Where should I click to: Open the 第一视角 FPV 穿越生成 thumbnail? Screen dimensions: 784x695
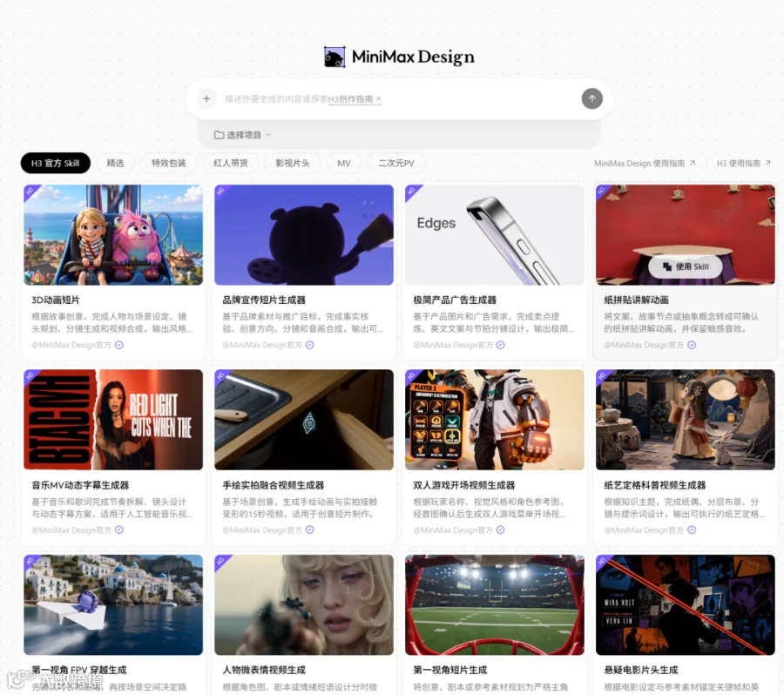pos(113,605)
